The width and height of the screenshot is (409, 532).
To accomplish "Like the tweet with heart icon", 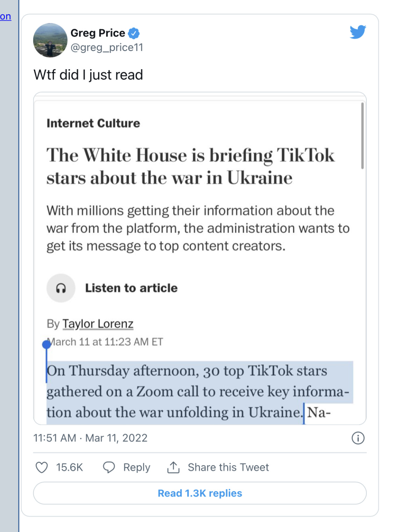I will (x=42, y=467).
